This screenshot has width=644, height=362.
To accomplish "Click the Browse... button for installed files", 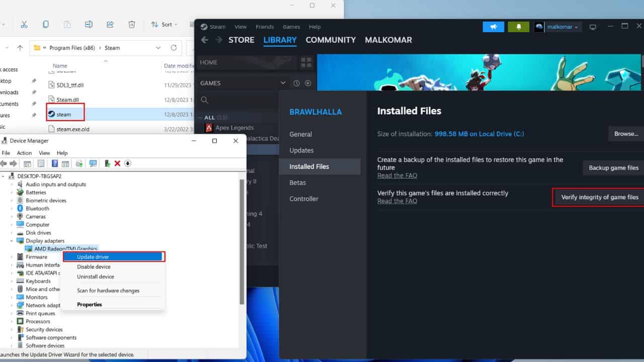I will point(626,134).
